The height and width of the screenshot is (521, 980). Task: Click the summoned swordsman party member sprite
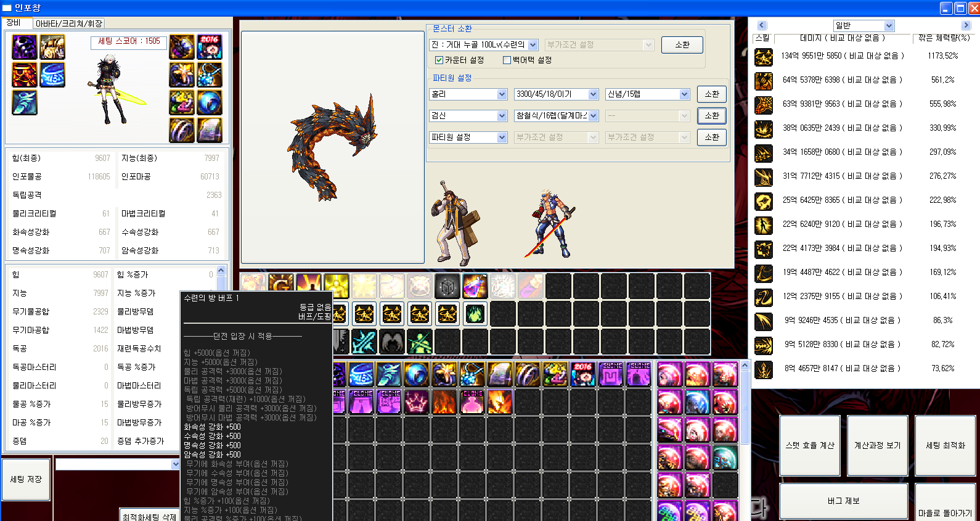tap(550, 223)
